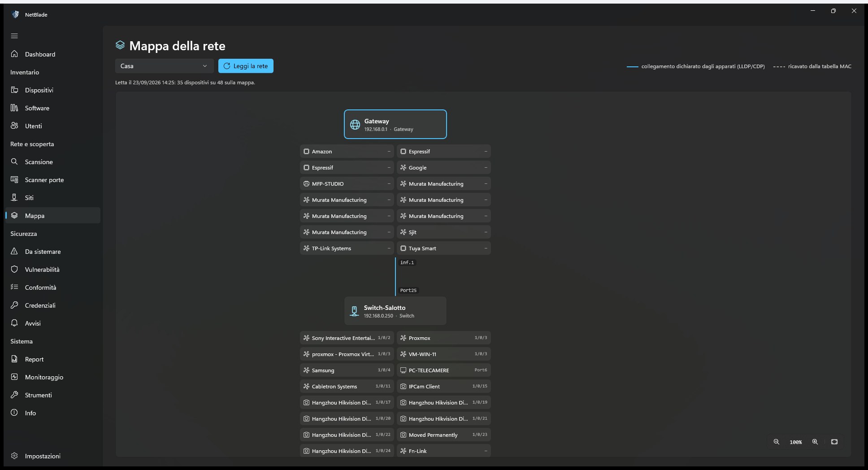This screenshot has width=868, height=470.
Task: Select the Samsung device on 1/0/4
Action: (x=347, y=370)
